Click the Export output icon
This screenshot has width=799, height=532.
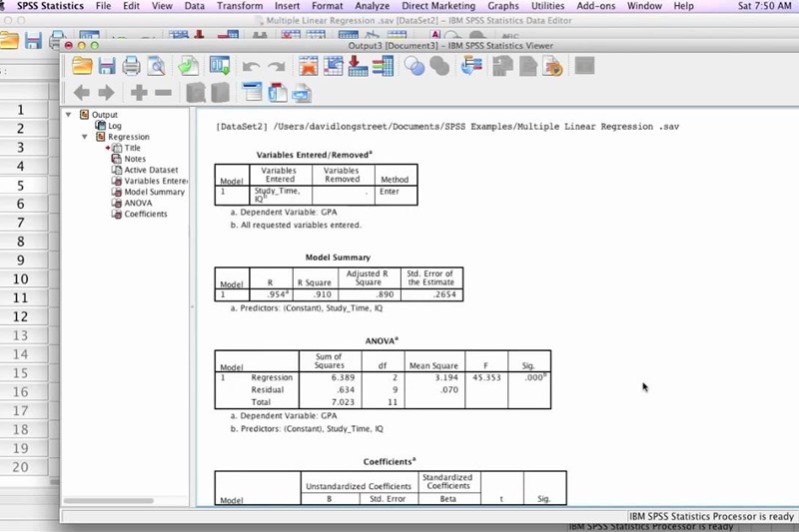[x=188, y=67]
